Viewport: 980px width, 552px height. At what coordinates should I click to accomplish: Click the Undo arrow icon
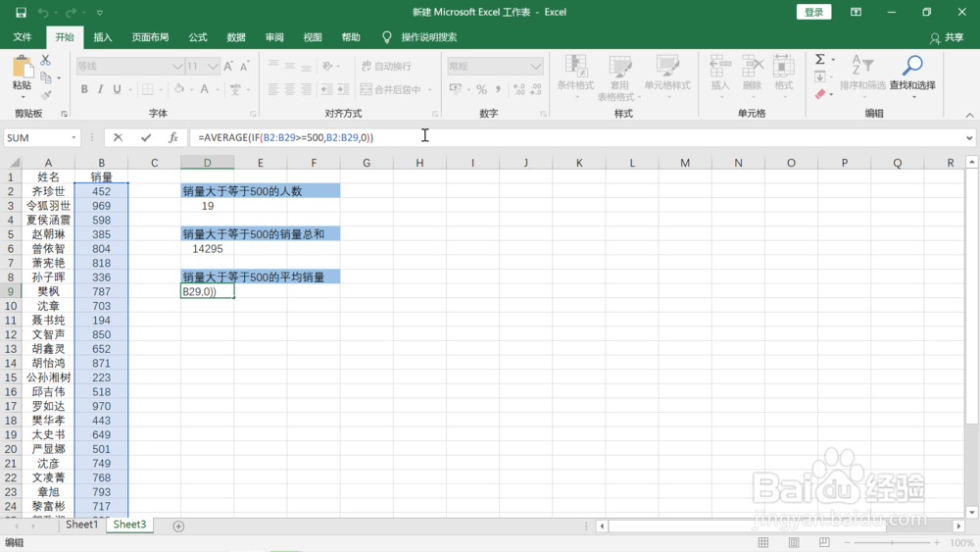click(x=42, y=12)
